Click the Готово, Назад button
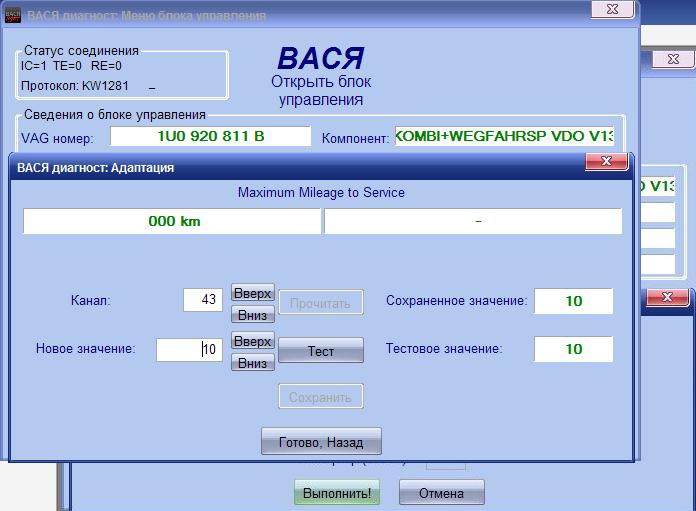Viewport: 696px width, 511px height. coord(321,442)
